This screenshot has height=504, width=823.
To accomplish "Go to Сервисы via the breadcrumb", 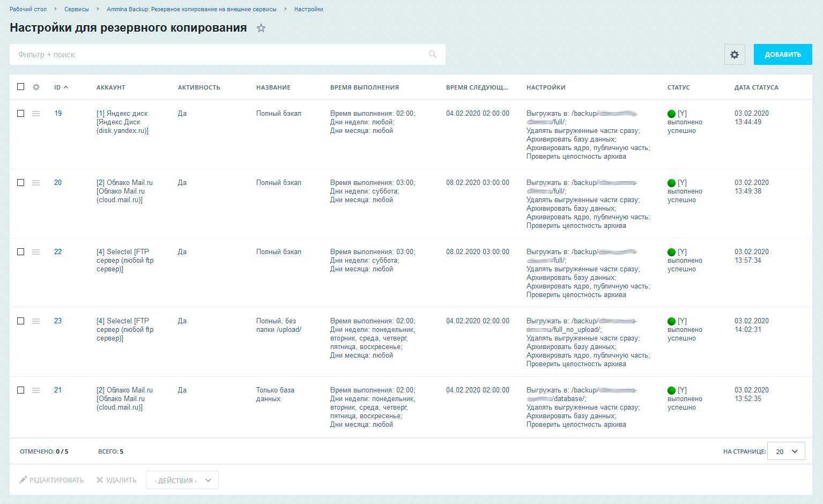I will (76, 9).
